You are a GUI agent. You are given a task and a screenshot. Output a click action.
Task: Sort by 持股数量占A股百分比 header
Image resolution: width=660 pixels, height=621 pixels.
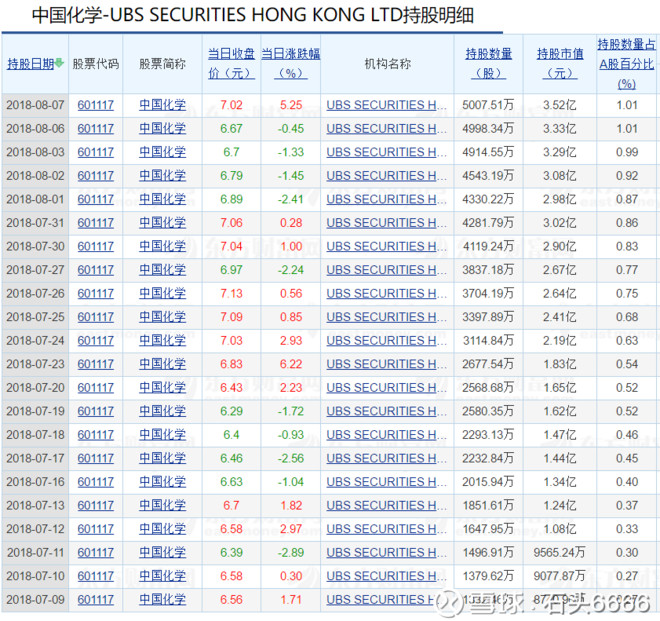(x=626, y=64)
